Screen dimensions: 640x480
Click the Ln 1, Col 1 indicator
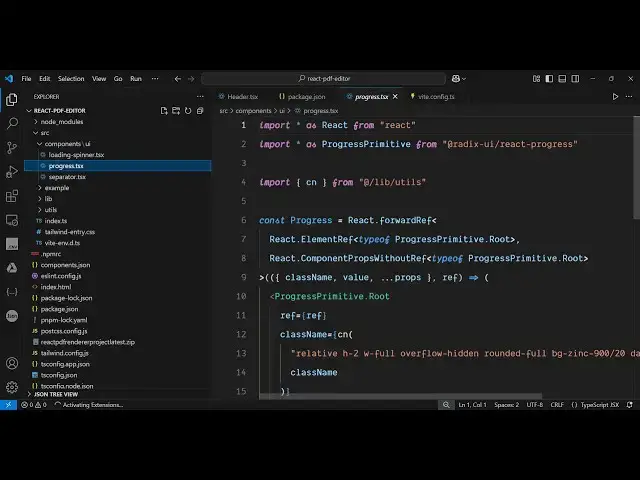tap(473, 405)
